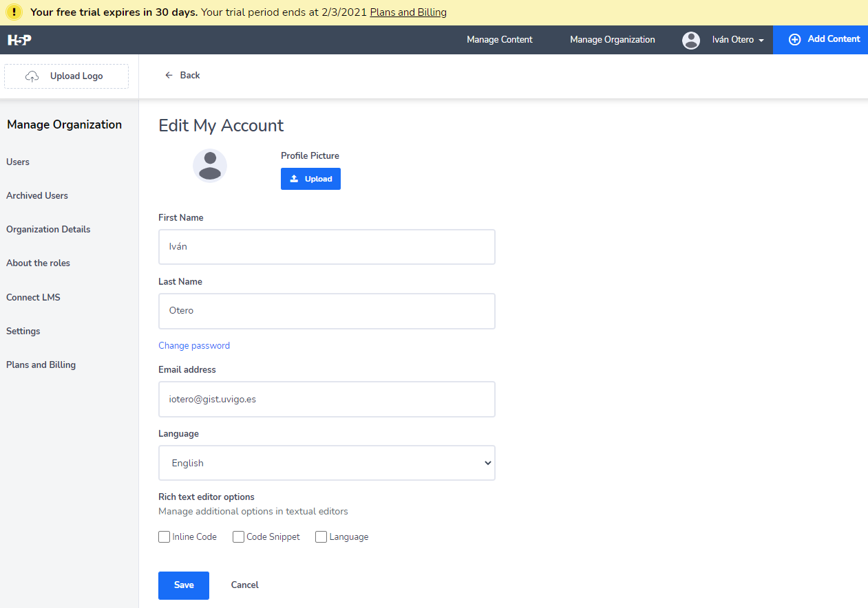The width and height of the screenshot is (868, 608).
Task: Click the user avatar icon in top bar
Action: tap(691, 40)
